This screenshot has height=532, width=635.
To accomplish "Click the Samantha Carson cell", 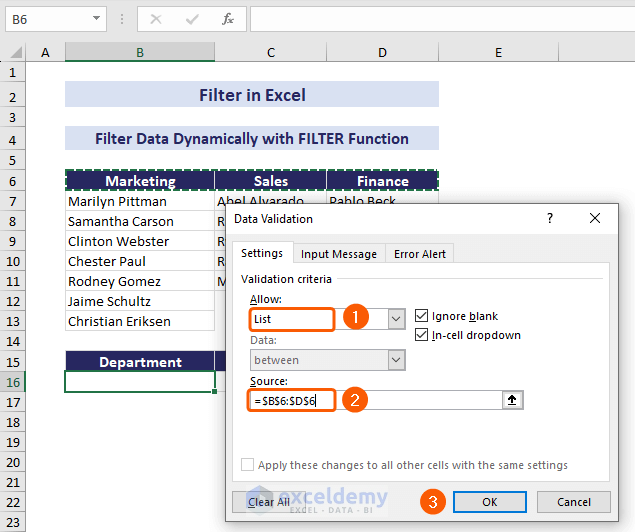I will (140, 221).
